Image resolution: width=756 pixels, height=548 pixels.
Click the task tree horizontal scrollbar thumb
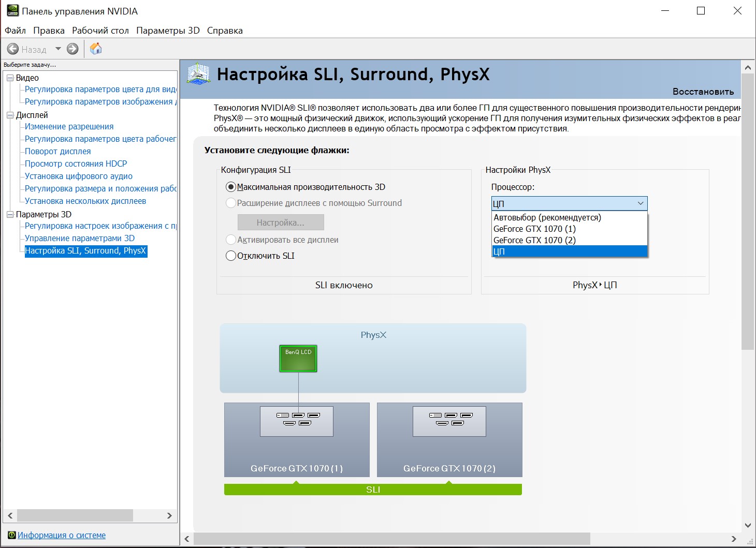coord(75,515)
